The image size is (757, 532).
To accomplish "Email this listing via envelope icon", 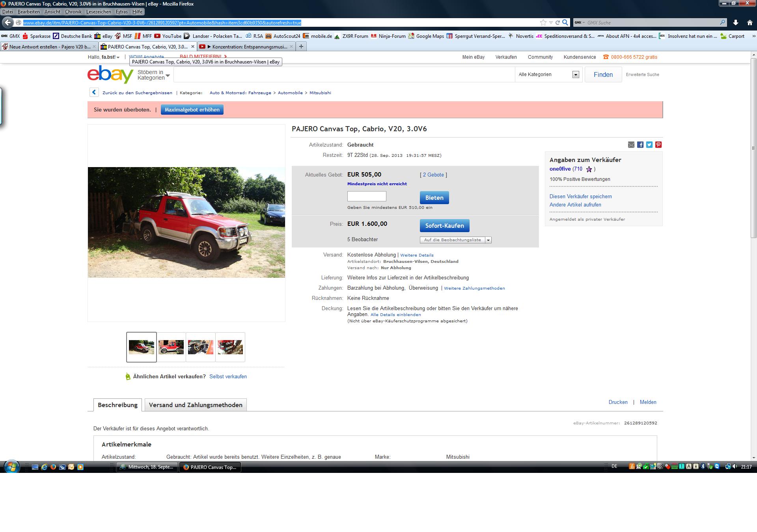I will coord(631,145).
